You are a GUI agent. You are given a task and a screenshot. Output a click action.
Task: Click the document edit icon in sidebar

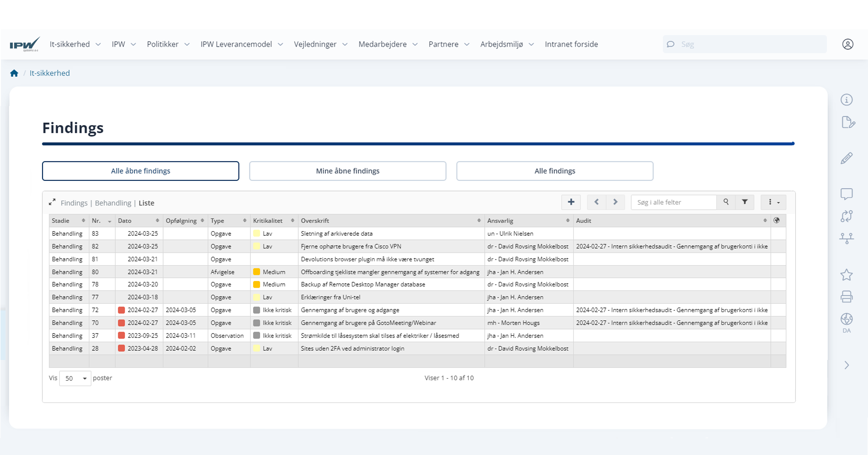tap(848, 122)
